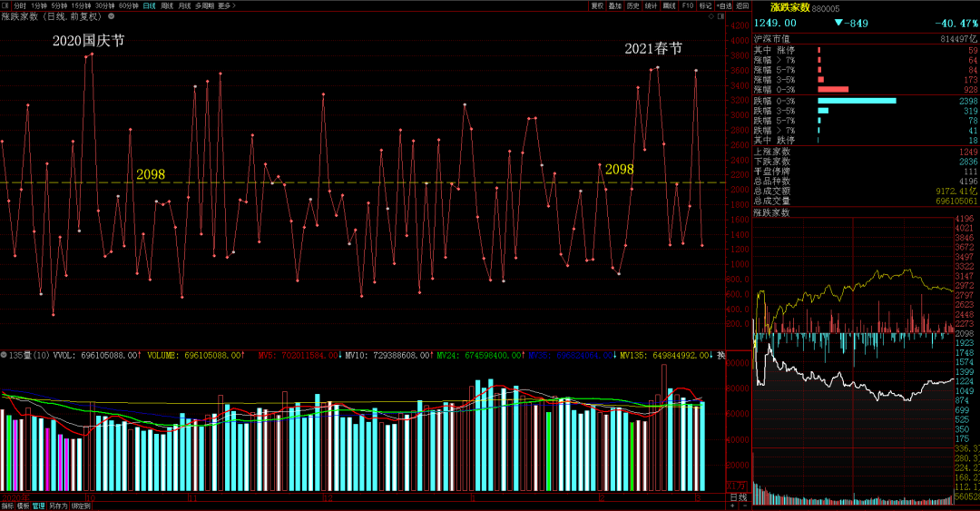This screenshot has width=980, height=511.
Task: Click the 跌幅 3-5% row value 319
Action: tap(971, 111)
